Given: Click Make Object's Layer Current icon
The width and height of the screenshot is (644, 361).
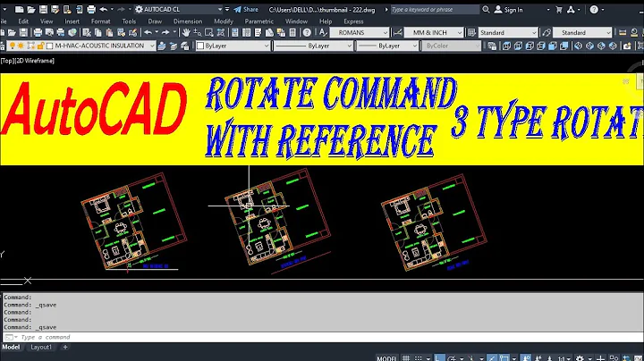Looking at the screenshot, I should 162,46.
